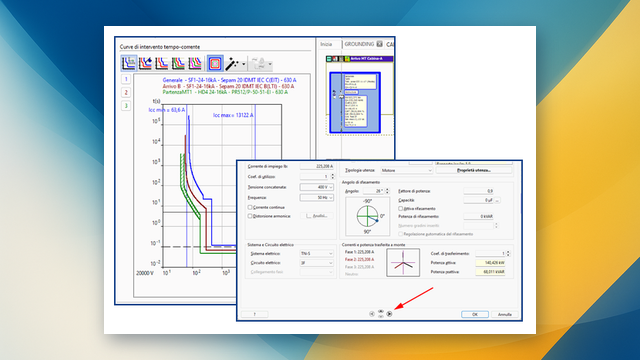Click the blue and red curves icon
The image size is (640, 360).
(x=162, y=63)
